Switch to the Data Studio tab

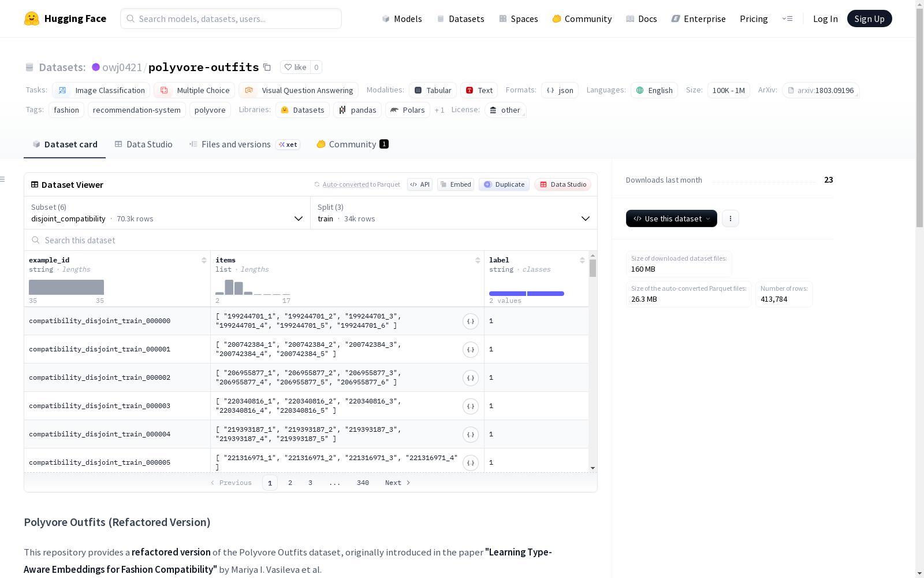click(x=143, y=144)
